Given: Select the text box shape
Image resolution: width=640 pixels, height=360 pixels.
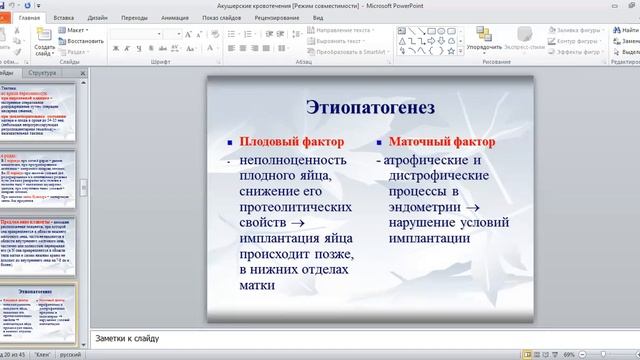Looking at the screenshot, I should [402, 31].
